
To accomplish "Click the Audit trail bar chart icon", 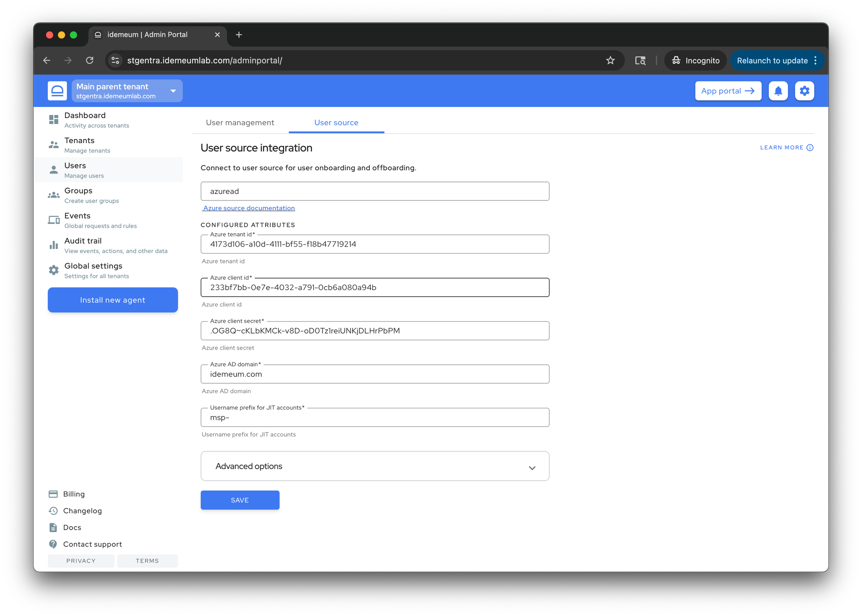I will pyautogui.click(x=53, y=245).
